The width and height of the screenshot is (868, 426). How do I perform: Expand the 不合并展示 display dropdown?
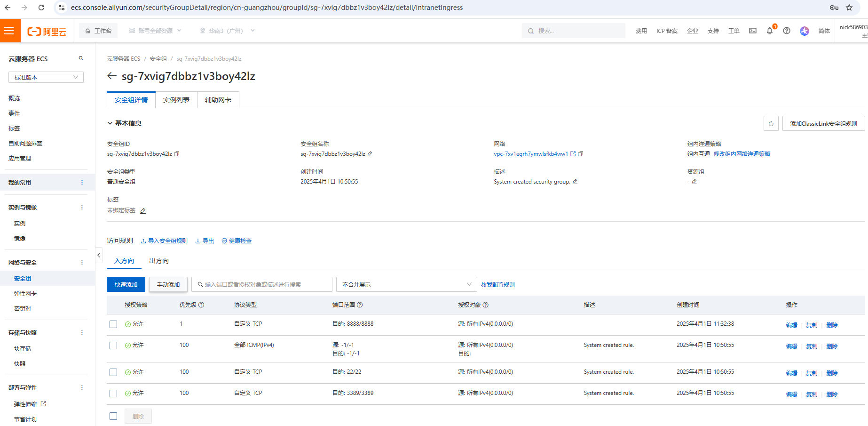point(406,284)
